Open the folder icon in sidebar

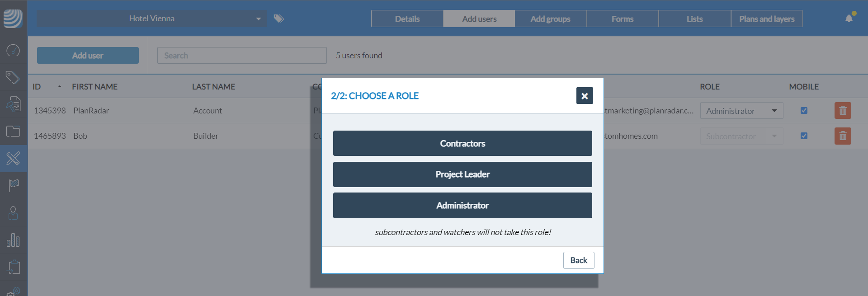click(13, 132)
